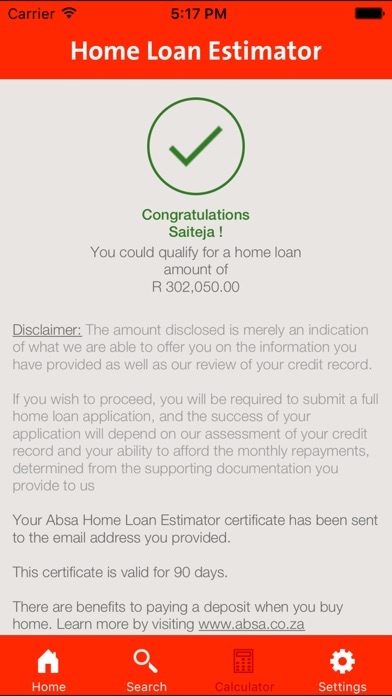Switch to the Calculator tab label
This screenshot has height=696, width=392.
(244, 687)
